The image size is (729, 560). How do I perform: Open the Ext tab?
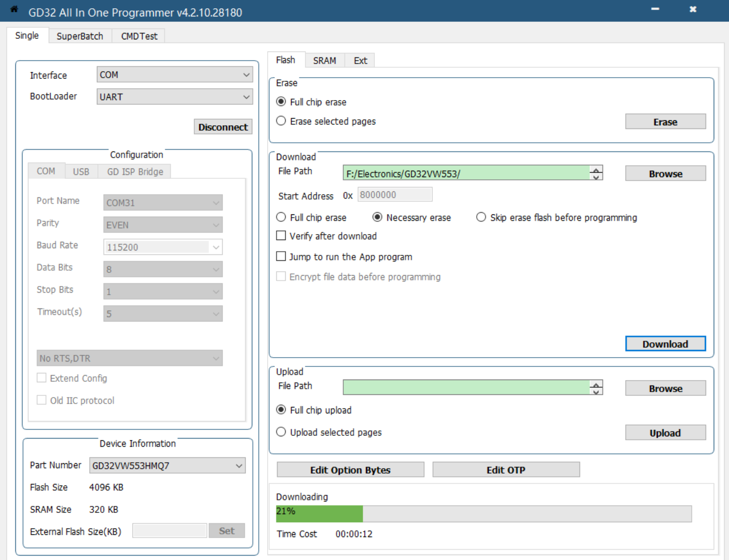click(360, 61)
